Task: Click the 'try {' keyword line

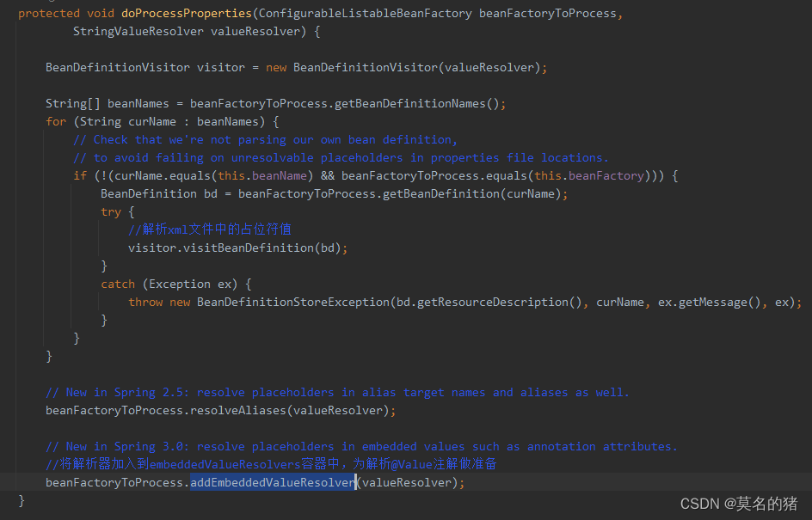Action: click(x=118, y=212)
